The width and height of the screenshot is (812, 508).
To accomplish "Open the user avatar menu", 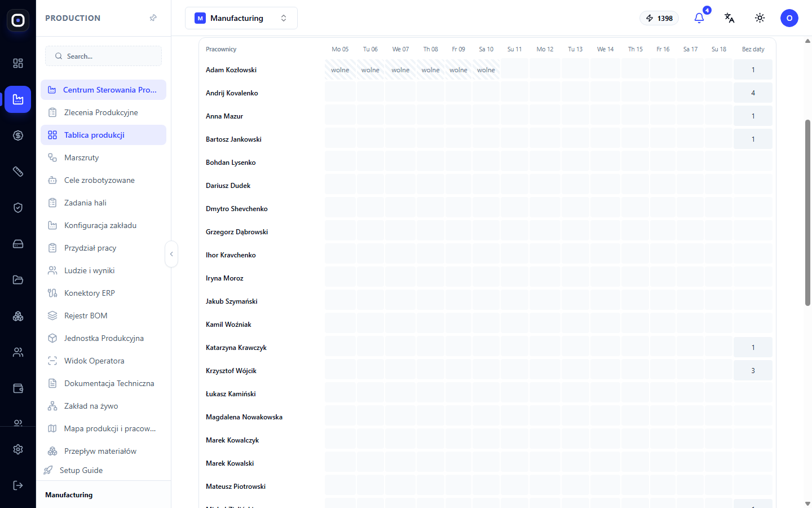I will coord(789,18).
